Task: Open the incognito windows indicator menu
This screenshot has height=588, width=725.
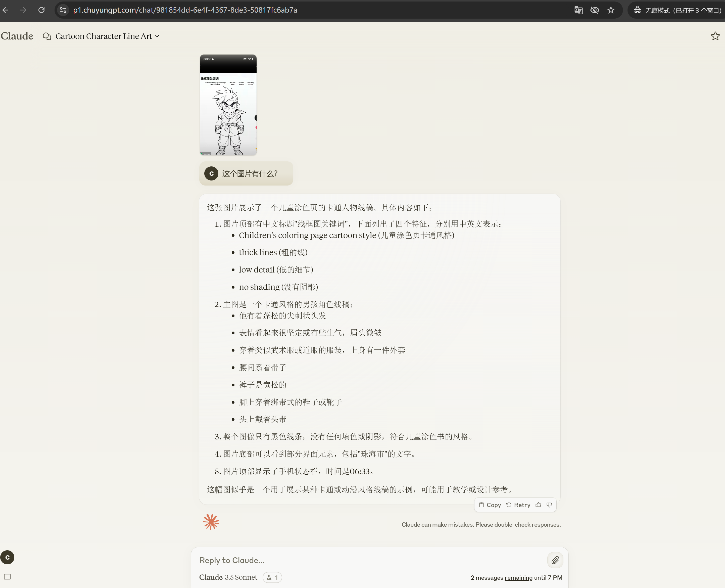Action: click(677, 10)
